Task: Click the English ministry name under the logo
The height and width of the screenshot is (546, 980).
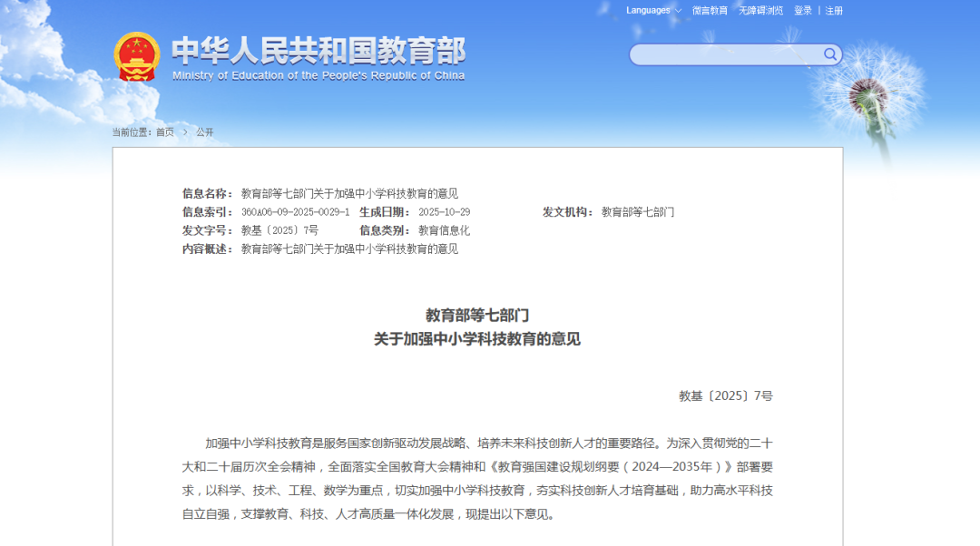Action: coord(318,74)
